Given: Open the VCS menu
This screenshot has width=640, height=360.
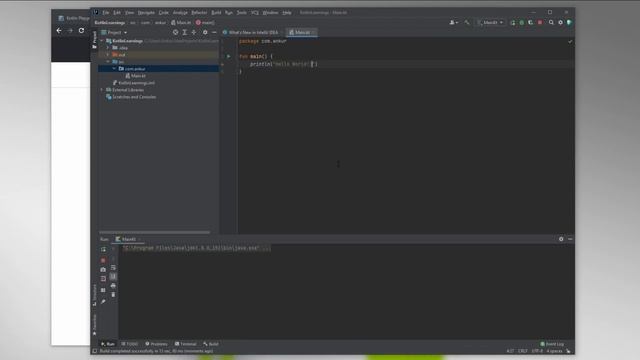Looking at the screenshot, I should pyautogui.click(x=255, y=13).
